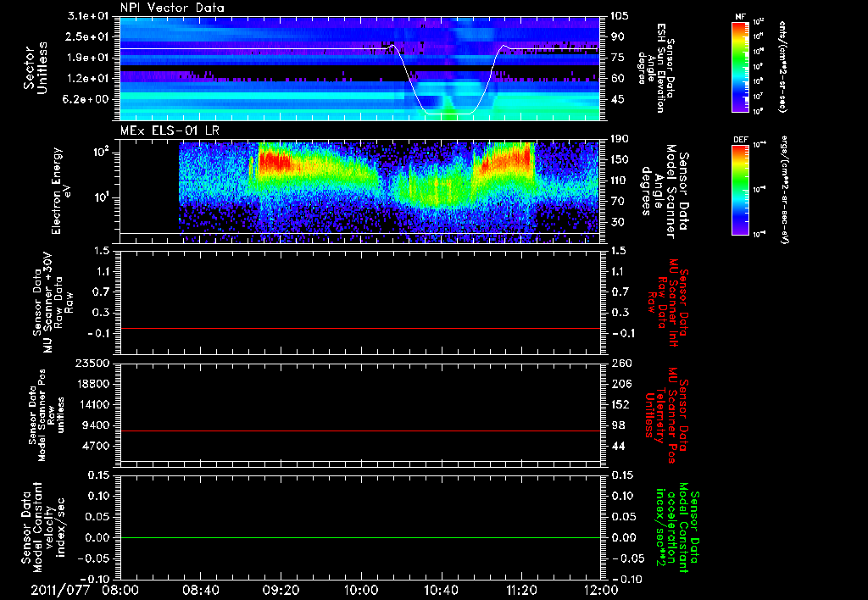
Task: Click the 'NF' label above the color bar
Action: [740, 17]
